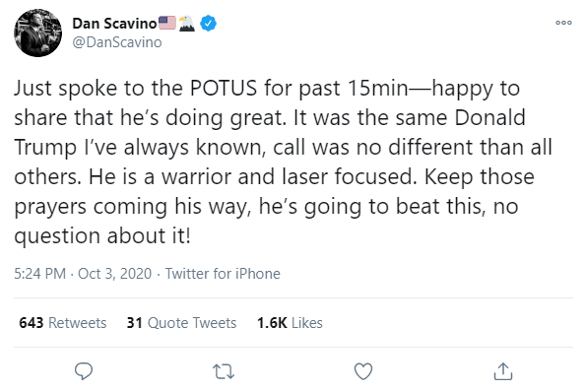Click the American flag emoji beside the name
This screenshot has height=392, width=585.
(x=167, y=23)
